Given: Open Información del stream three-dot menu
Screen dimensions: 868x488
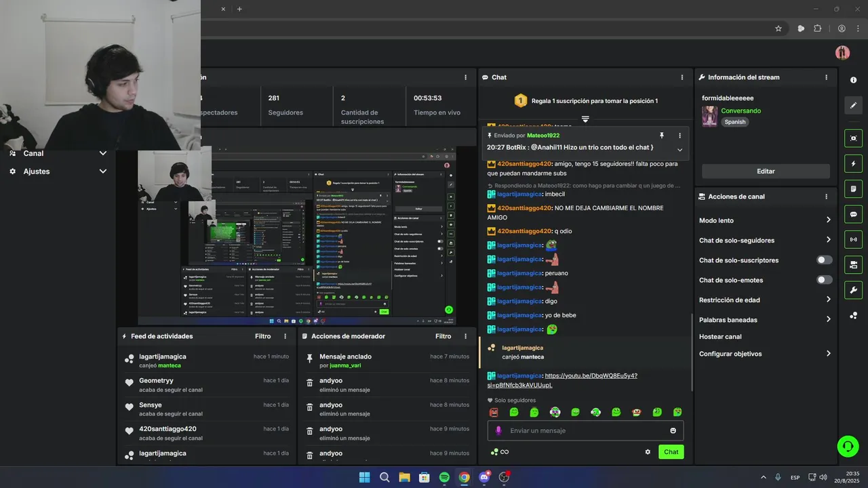Looking at the screenshot, I should [826, 77].
